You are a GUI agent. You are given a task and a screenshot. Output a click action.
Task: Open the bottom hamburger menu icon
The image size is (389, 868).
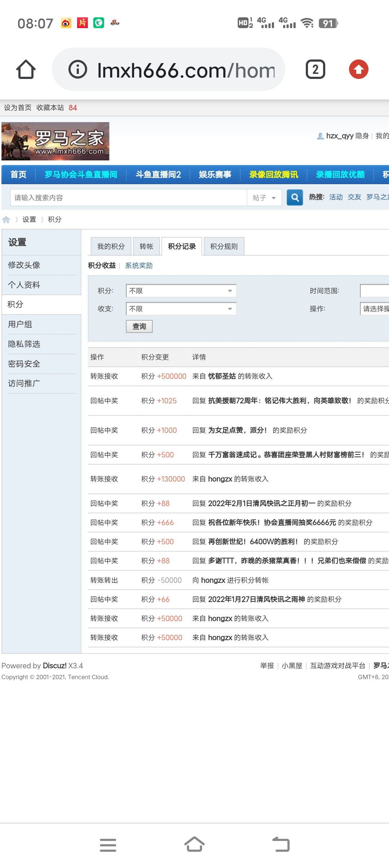point(108,845)
